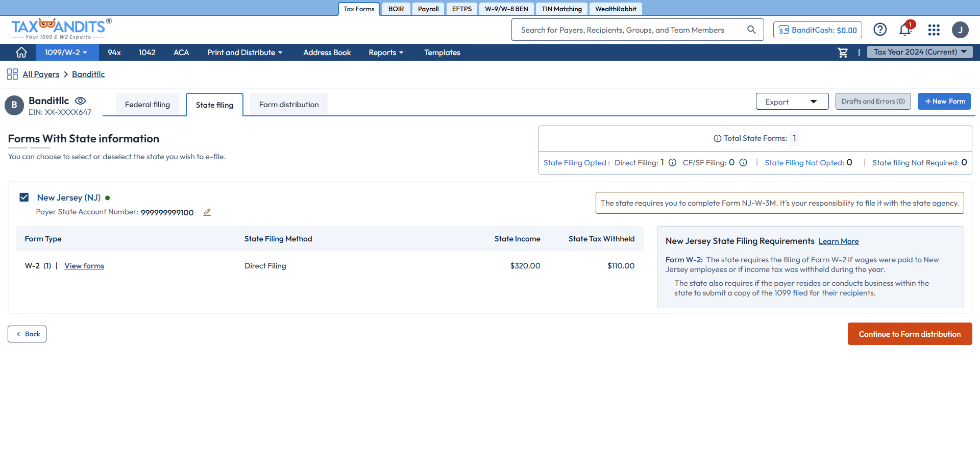Click the New Form button
This screenshot has width=980, height=469.
[944, 101]
